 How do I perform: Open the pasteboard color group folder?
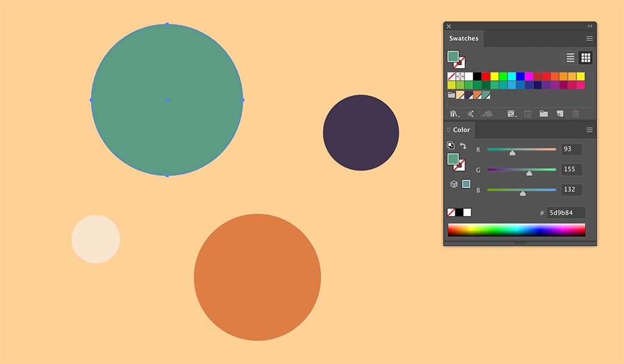(450, 94)
